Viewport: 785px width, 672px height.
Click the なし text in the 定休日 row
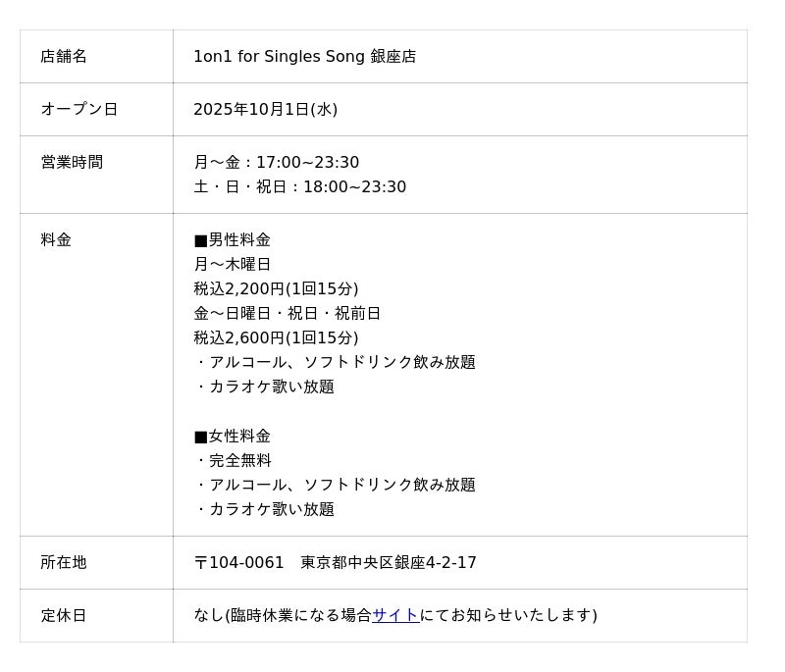tap(209, 616)
